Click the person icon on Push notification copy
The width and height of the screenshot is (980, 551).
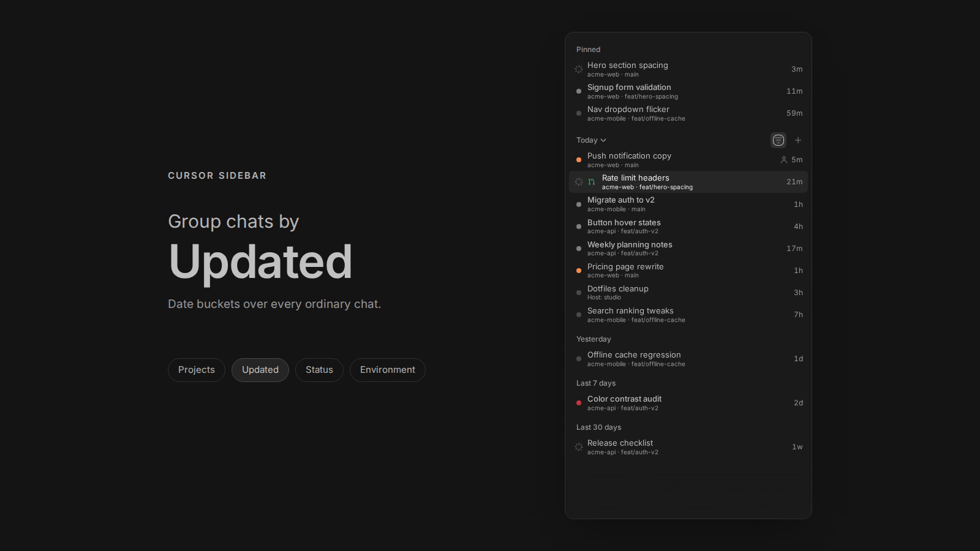783,160
